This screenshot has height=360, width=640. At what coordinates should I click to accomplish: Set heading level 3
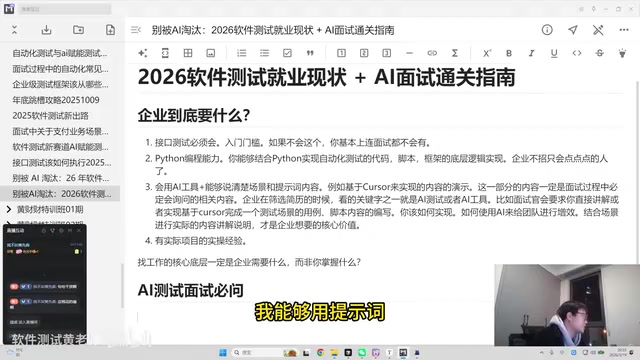pyautogui.click(x=387, y=53)
